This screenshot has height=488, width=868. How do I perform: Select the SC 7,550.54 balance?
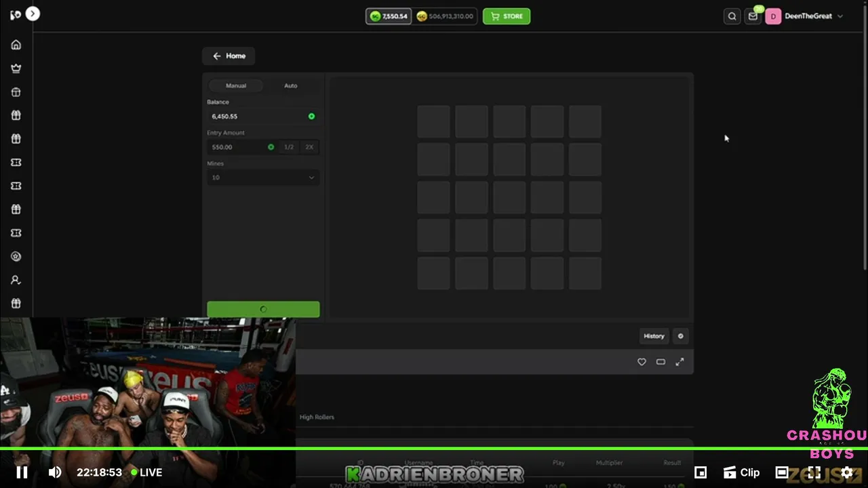click(x=389, y=16)
